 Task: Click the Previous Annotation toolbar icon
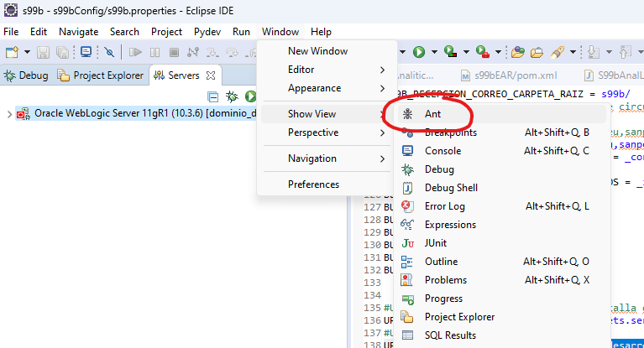pos(625,52)
